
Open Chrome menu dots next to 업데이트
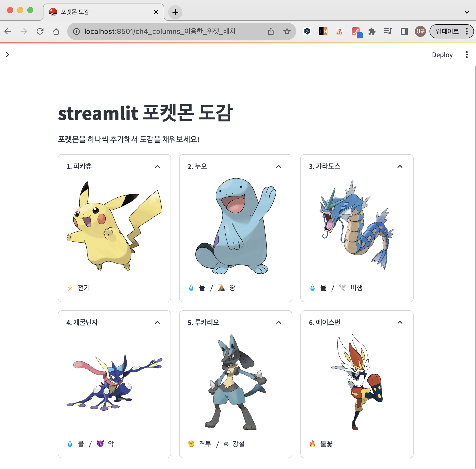(467, 31)
